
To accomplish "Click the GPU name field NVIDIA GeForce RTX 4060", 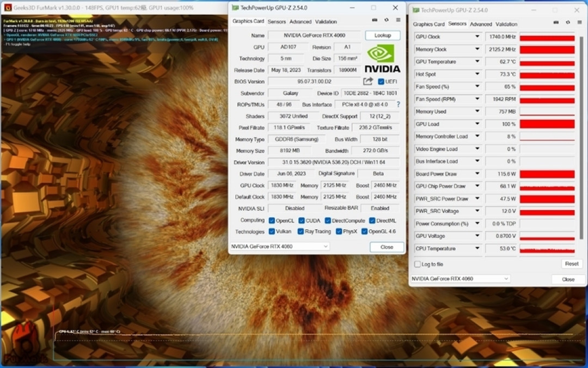I will point(314,35).
